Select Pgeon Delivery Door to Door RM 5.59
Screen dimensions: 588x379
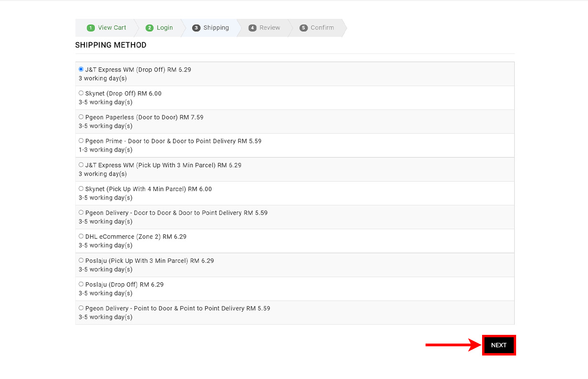click(x=81, y=213)
